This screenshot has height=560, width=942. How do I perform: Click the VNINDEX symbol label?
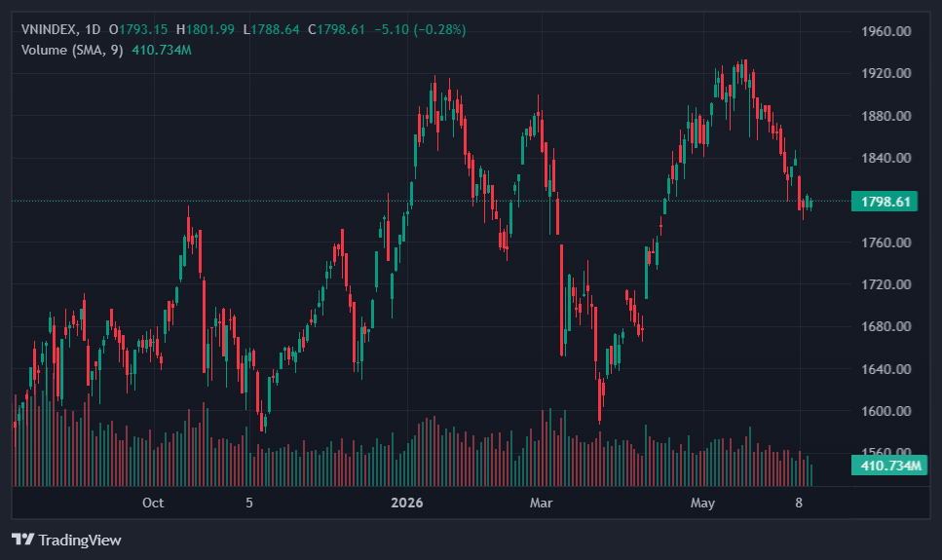49,29
